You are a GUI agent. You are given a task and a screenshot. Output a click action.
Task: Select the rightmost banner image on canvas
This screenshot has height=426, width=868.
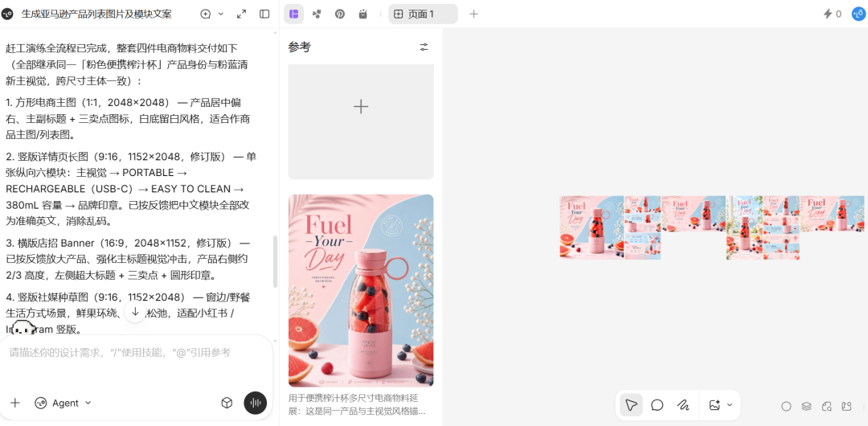click(832, 213)
